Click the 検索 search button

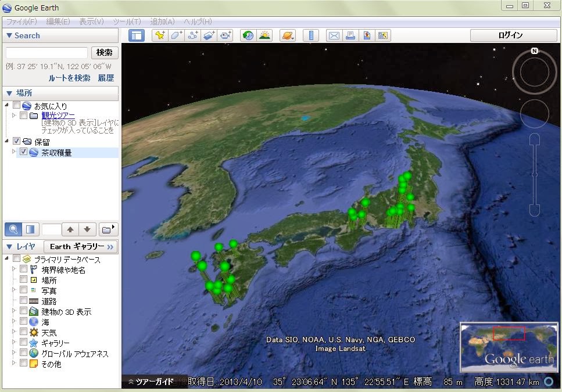tap(104, 53)
